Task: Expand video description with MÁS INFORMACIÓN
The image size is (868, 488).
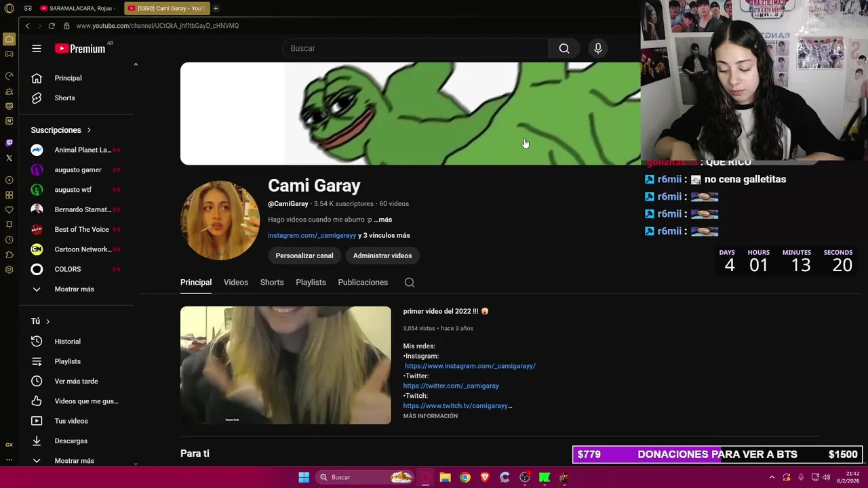Action: point(431,416)
